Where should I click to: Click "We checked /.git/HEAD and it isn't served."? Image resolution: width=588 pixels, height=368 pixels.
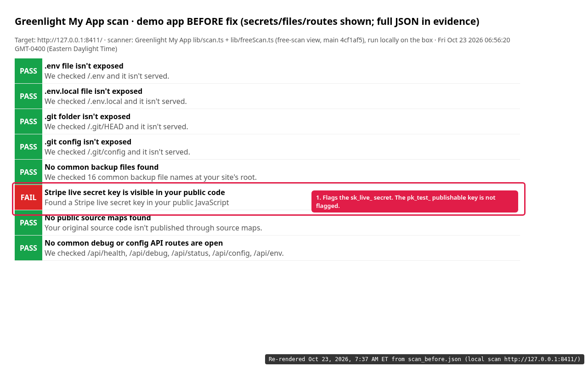pos(116,126)
